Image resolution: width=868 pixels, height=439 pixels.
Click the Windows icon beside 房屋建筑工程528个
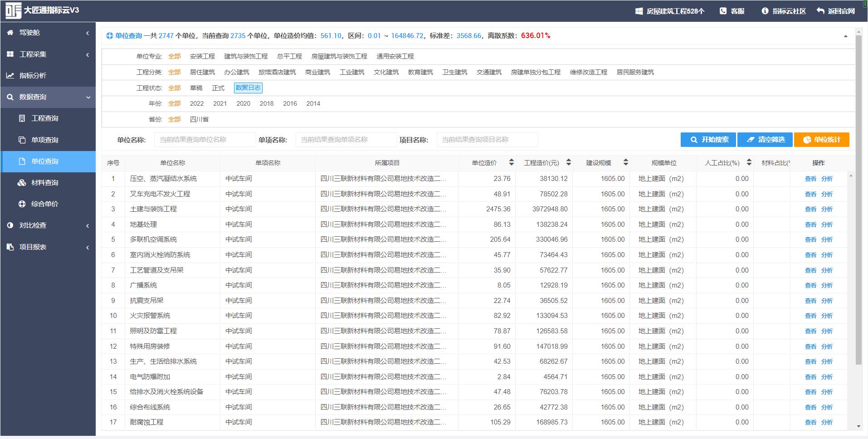click(639, 11)
